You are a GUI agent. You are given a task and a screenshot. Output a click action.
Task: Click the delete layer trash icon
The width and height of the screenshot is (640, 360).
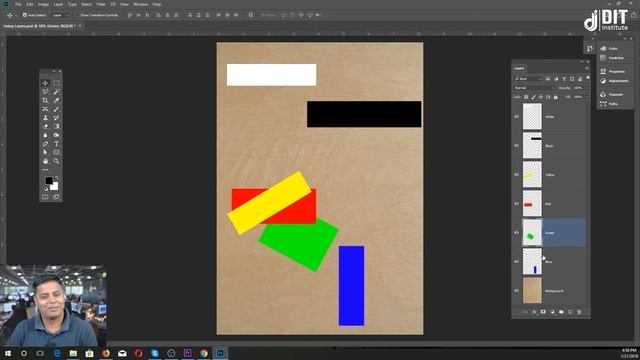point(579,312)
